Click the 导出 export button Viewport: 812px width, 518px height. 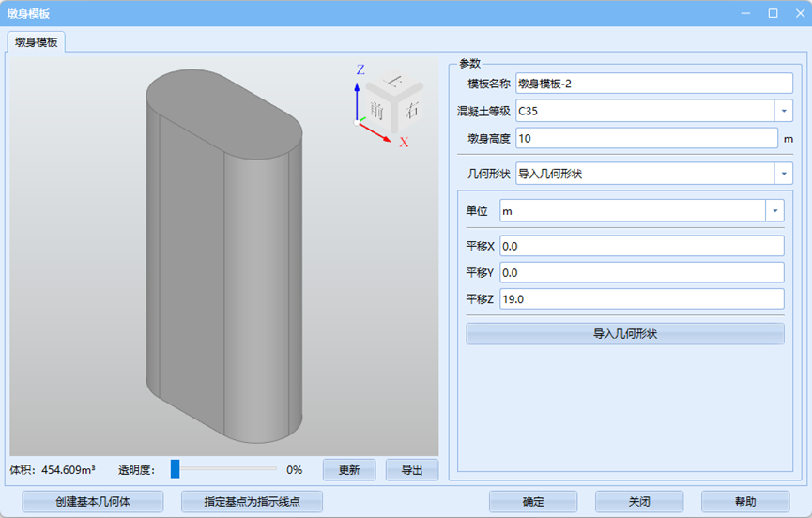click(412, 470)
